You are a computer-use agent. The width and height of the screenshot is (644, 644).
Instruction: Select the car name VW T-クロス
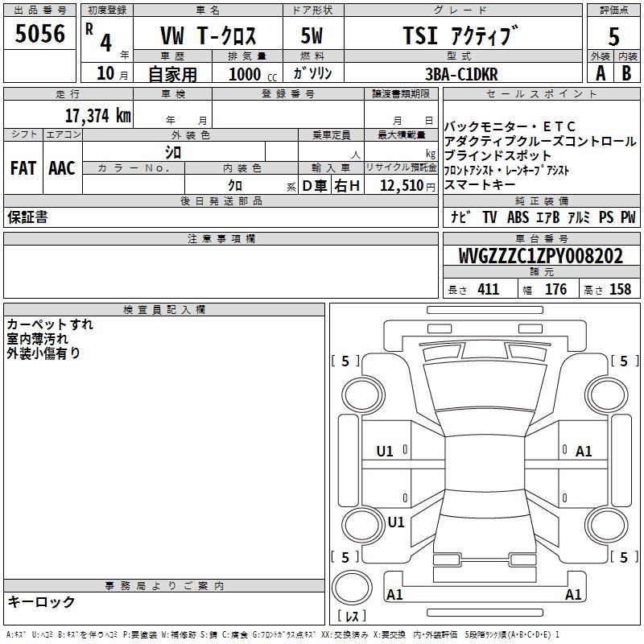208,37
